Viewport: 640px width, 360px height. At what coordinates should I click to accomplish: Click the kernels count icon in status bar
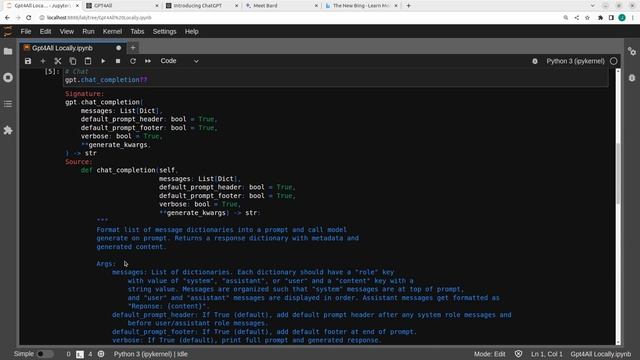(101, 354)
